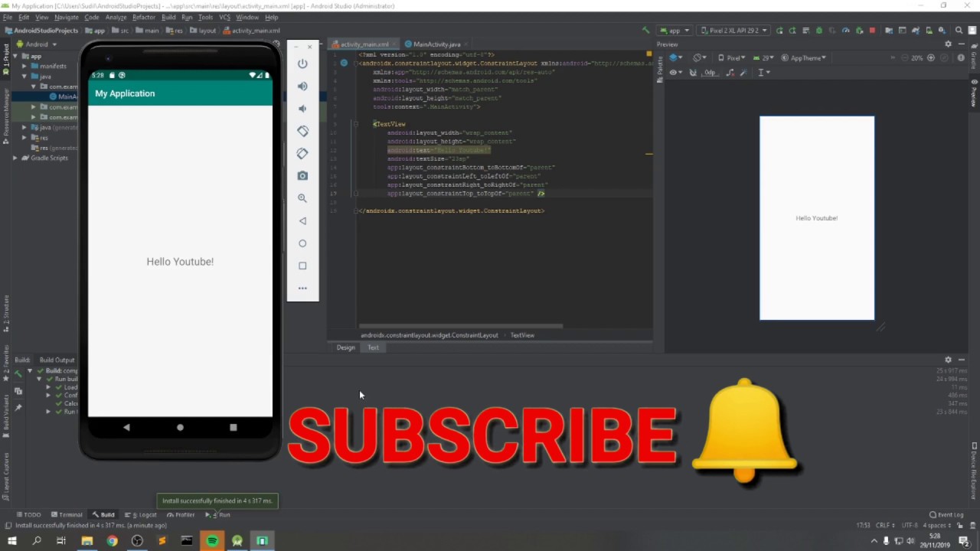The image size is (980, 551).
Task: Zoom in the layout preview with plus
Action: point(930,58)
